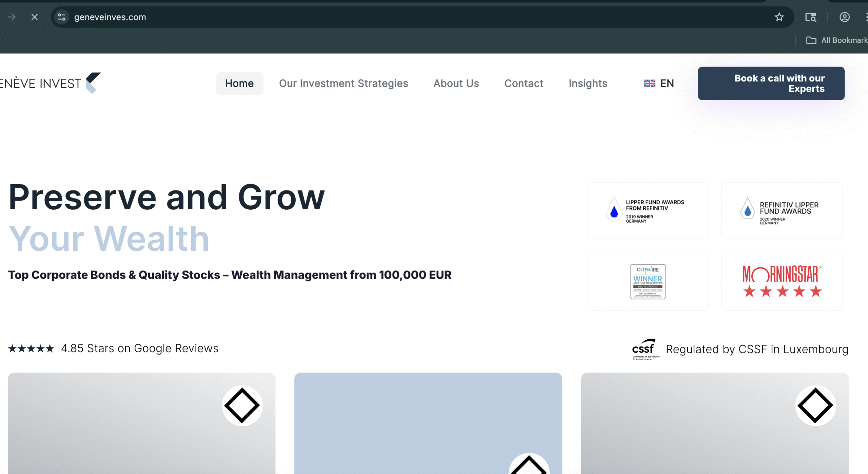
Task: Open the About Us page
Action: (x=456, y=83)
